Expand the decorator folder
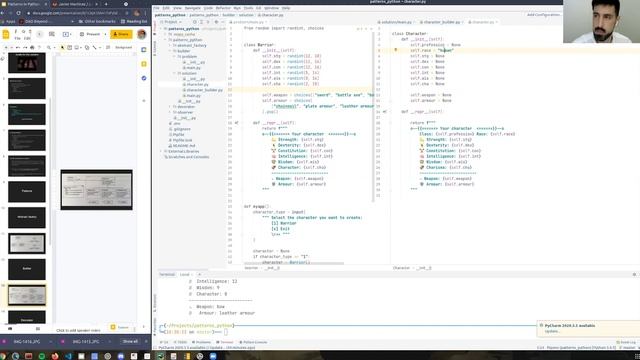Viewport: 640px width, 360px height. pyautogui.click(x=170, y=107)
